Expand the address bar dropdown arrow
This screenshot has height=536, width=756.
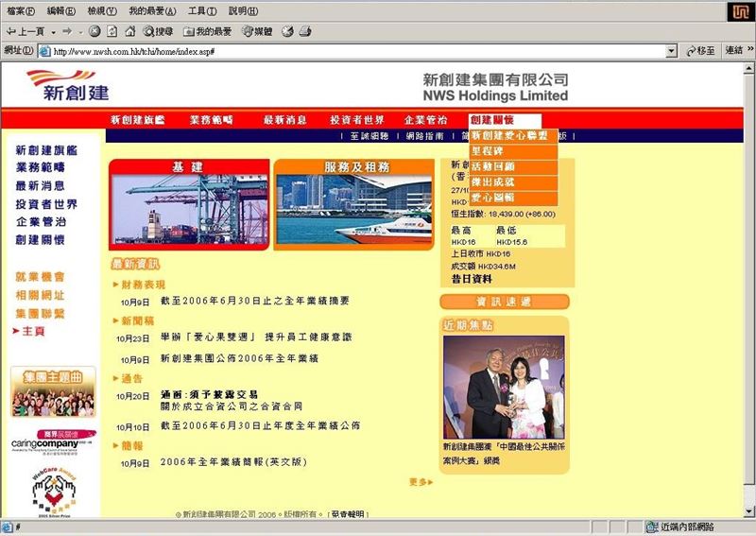click(672, 50)
